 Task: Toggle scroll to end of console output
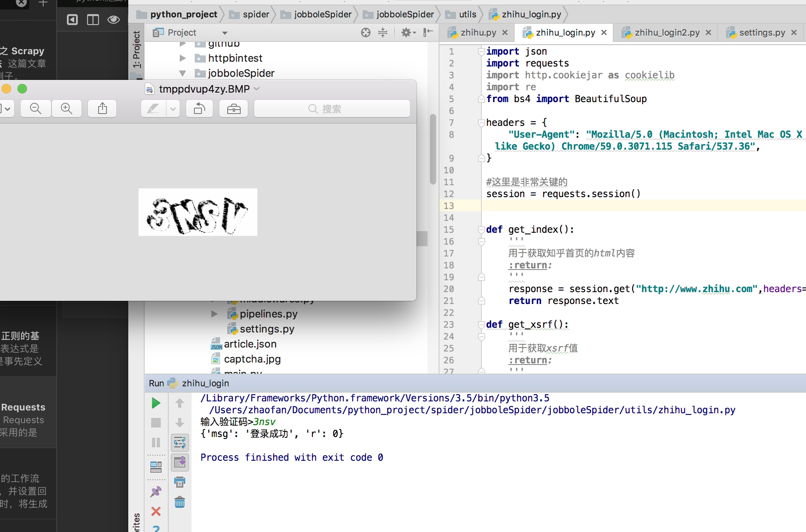(x=180, y=462)
